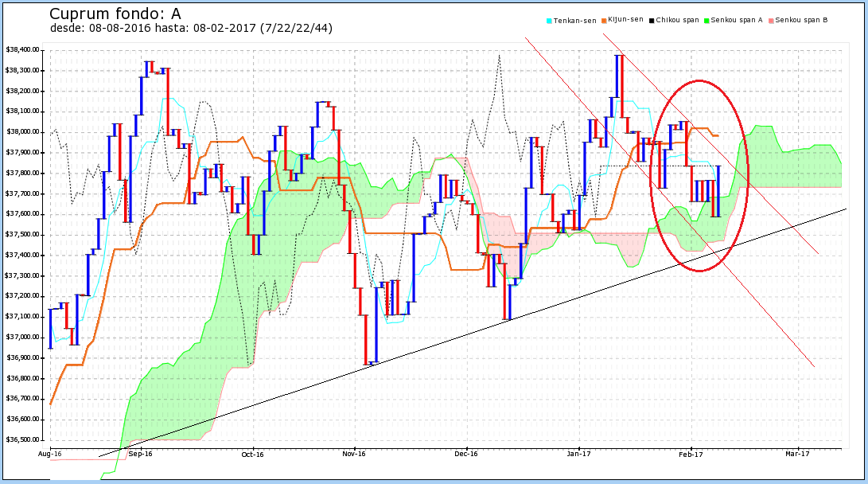Click the "$37,300.00" y-axis value
Image resolution: width=868 pixels, height=484 pixels.
point(23,275)
